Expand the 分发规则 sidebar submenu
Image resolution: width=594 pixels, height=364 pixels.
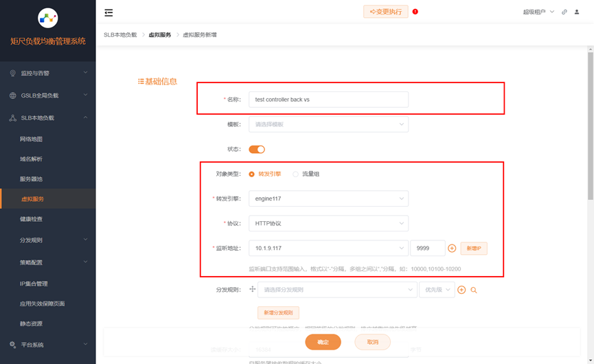point(48,240)
